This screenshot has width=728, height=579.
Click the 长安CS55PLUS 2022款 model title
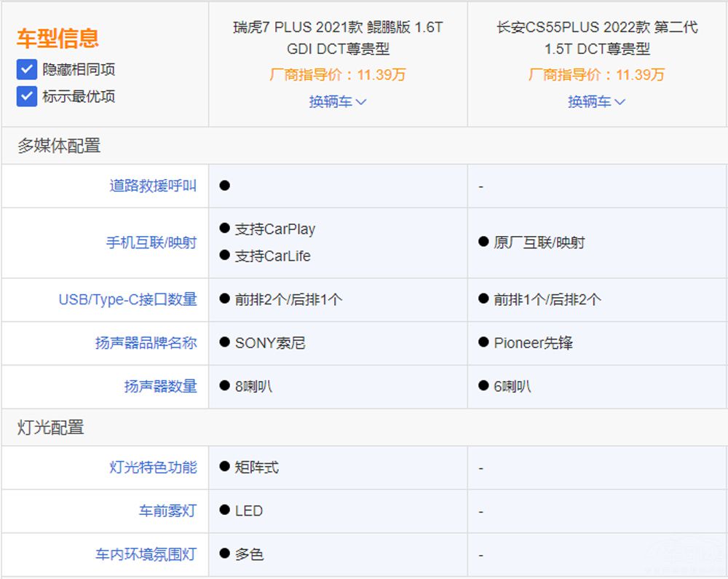click(x=597, y=38)
